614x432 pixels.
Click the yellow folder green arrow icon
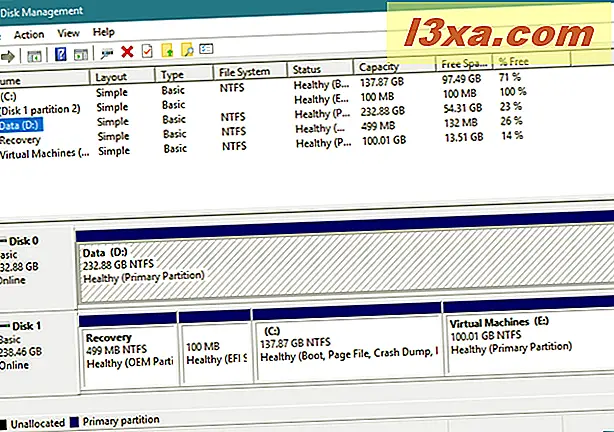(167, 50)
